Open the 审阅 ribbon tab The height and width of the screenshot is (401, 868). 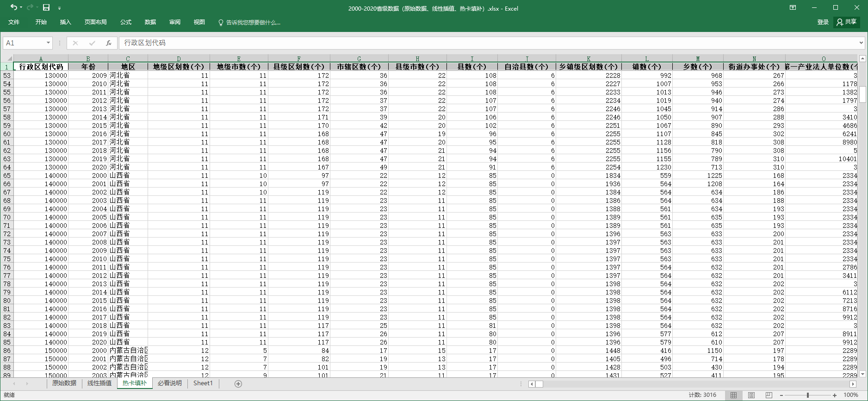point(175,22)
